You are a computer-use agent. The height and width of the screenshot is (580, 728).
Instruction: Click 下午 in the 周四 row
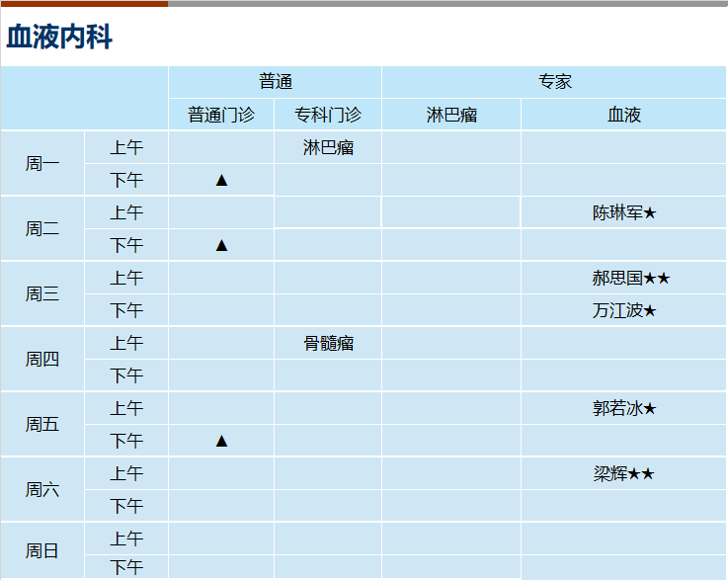(x=126, y=375)
